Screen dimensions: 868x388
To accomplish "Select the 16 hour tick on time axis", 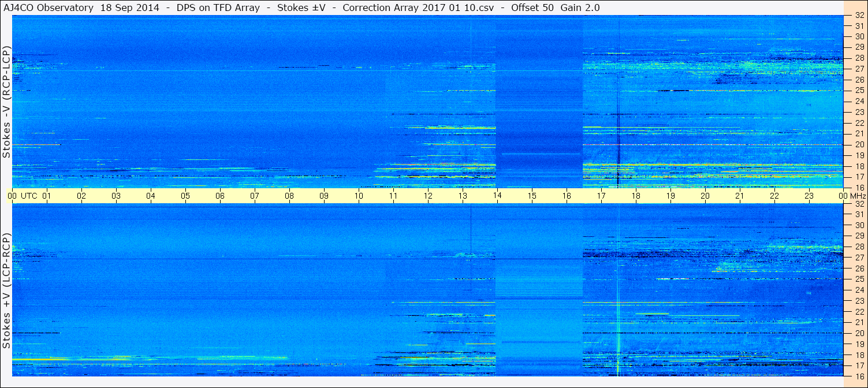I will click(567, 196).
